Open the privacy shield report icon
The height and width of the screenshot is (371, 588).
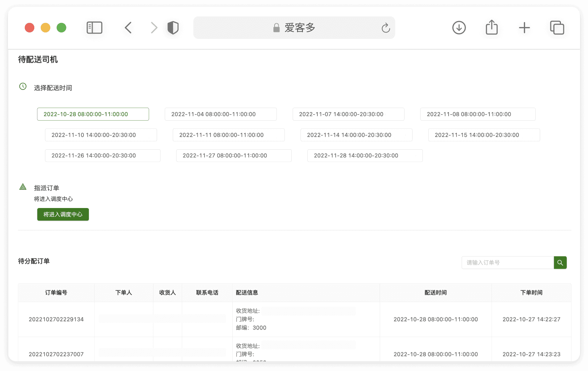point(173,27)
